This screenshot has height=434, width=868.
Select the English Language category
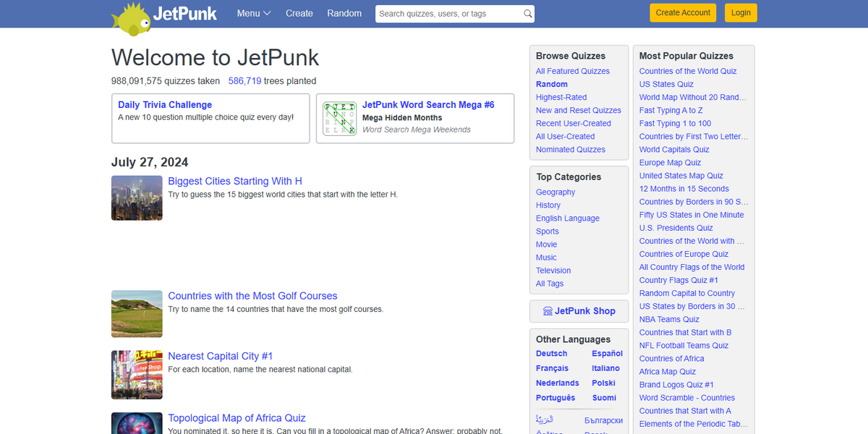point(568,218)
